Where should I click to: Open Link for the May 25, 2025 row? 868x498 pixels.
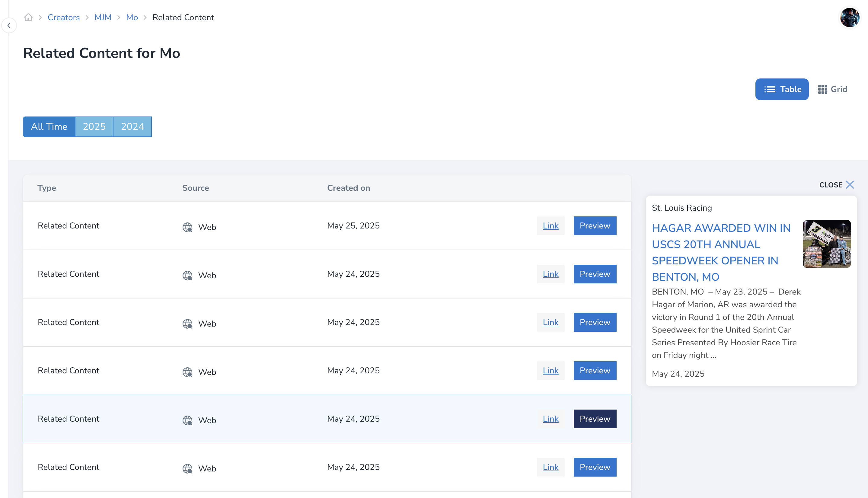tap(550, 226)
